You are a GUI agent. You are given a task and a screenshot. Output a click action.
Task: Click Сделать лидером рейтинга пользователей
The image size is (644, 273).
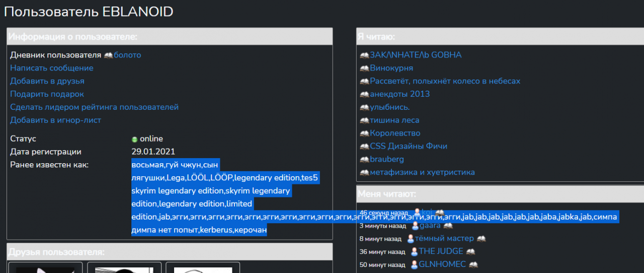tap(94, 107)
